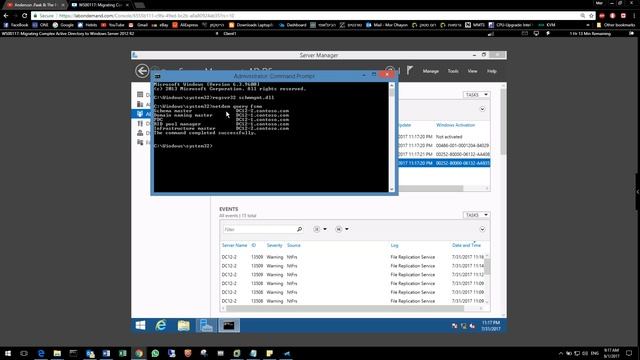The height and width of the screenshot is (360, 640).
Task: Sort events by the Server Name header
Action: coord(234,245)
